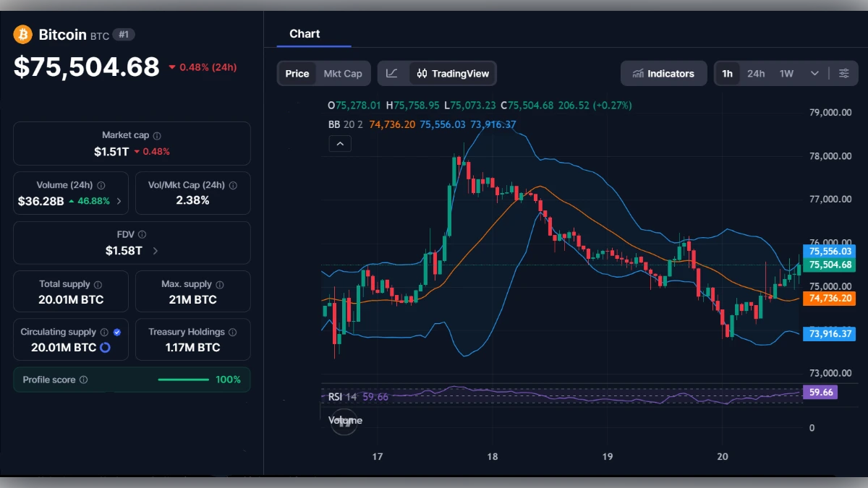
Task: Open the timeframe dropdown chevron
Action: [814, 73]
